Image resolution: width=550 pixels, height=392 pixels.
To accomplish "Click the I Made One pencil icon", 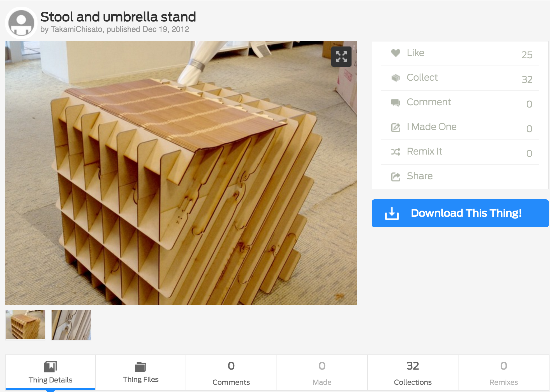I will pos(396,127).
